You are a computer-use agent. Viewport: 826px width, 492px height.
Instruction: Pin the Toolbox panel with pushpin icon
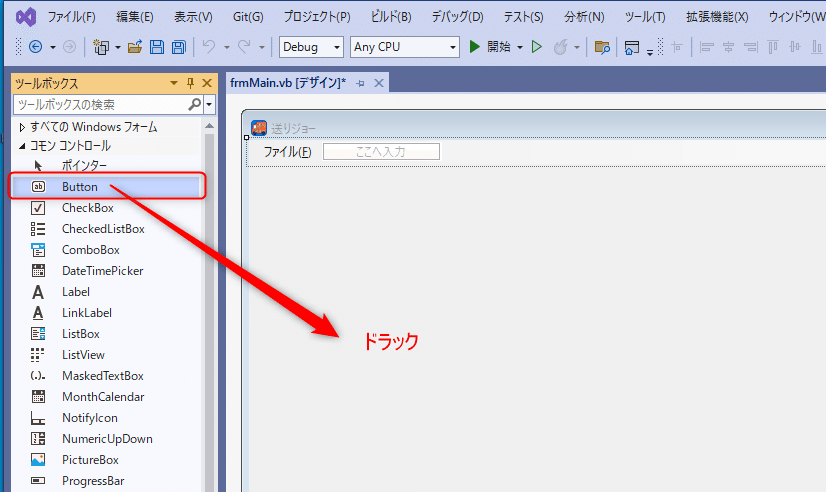click(191, 83)
